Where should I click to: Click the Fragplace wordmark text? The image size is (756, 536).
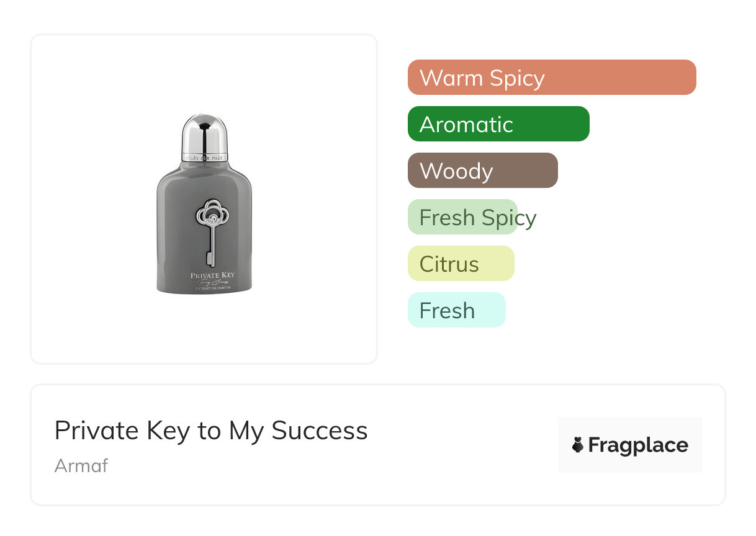(x=638, y=445)
